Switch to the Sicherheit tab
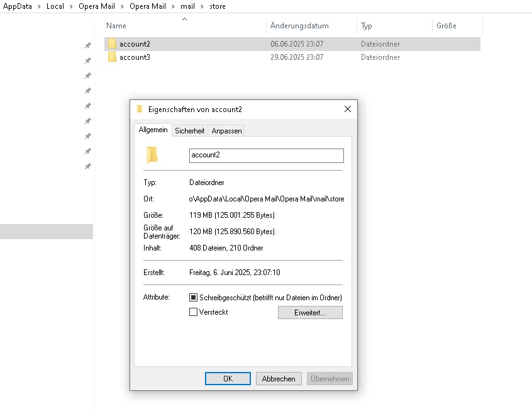 [x=190, y=131]
